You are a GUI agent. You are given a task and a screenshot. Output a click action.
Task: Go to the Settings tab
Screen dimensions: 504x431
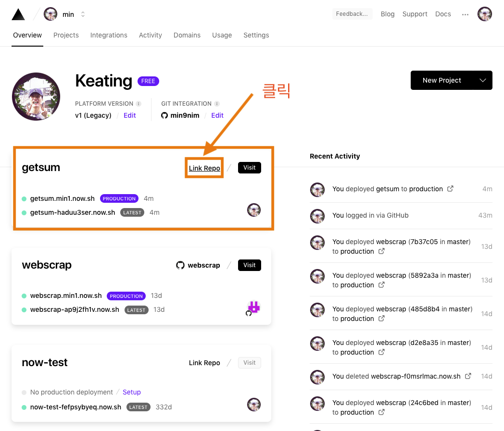pyautogui.click(x=256, y=35)
